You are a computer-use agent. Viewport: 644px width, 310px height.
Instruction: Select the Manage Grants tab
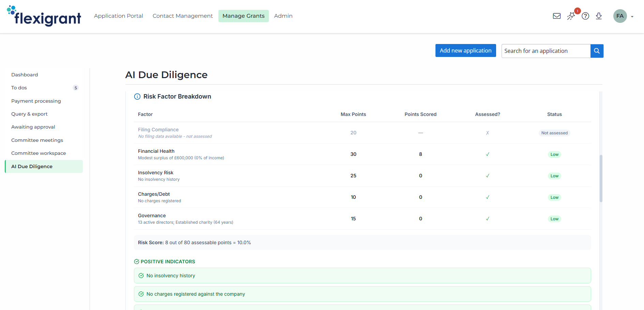[244, 16]
